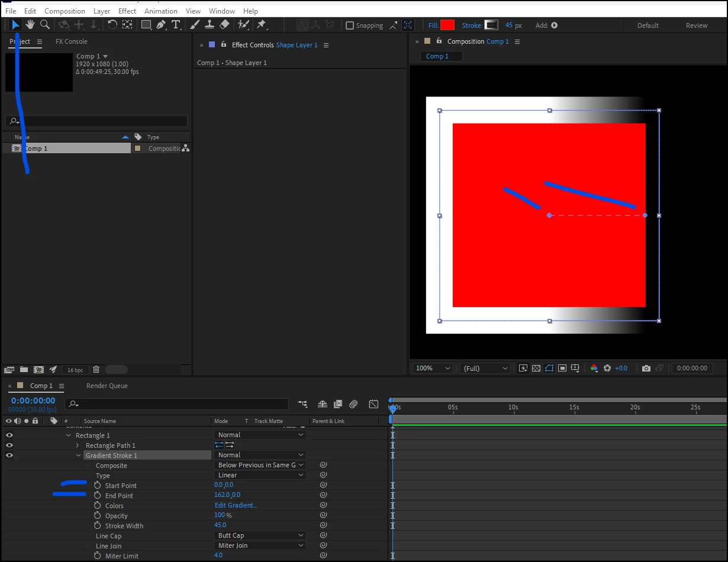Hide Gradient Stroke 1 eye icon
Viewport: 728px width, 562px height.
click(x=9, y=455)
